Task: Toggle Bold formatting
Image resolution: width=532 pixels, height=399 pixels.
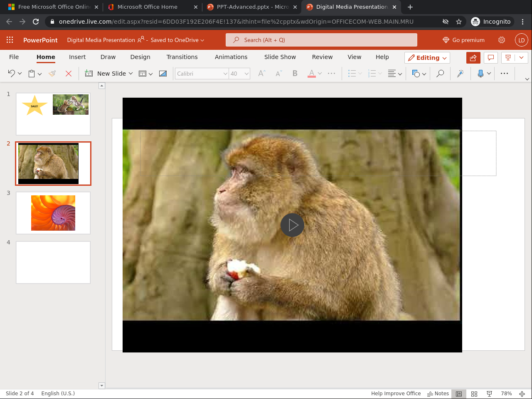Action: point(295,74)
